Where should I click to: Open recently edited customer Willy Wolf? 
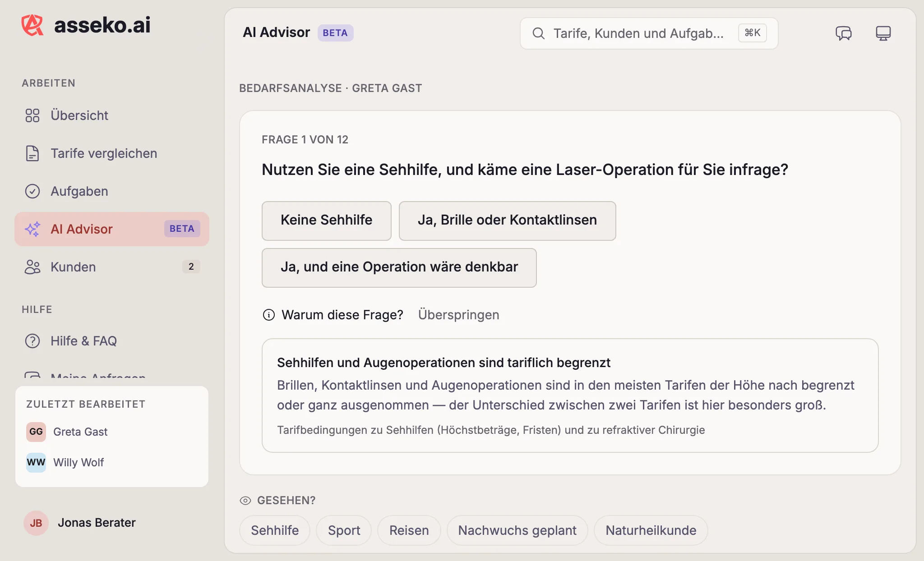coord(112,462)
